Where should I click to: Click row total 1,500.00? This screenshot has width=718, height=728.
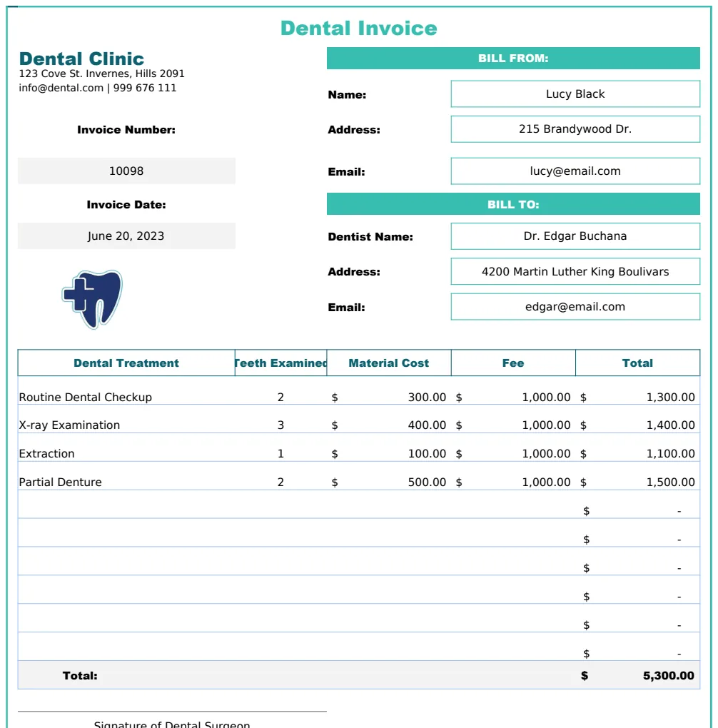(x=671, y=482)
